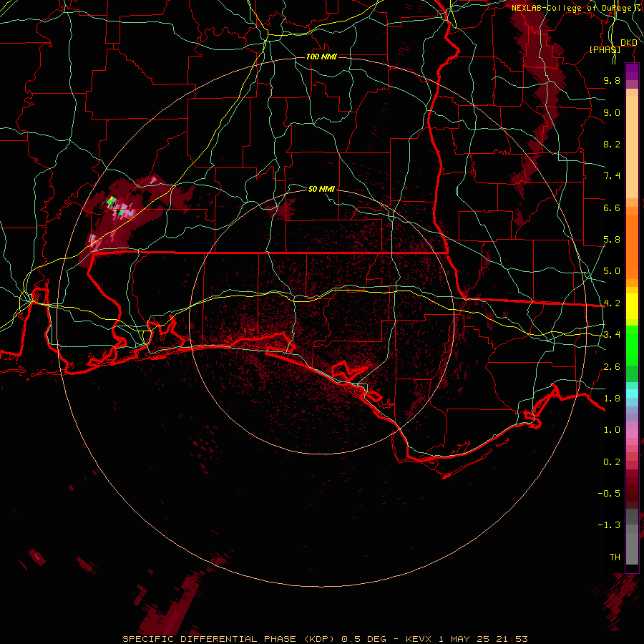The height and width of the screenshot is (644, 644).
Task: Click the DKD unit label
Action: (x=628, y=43)
